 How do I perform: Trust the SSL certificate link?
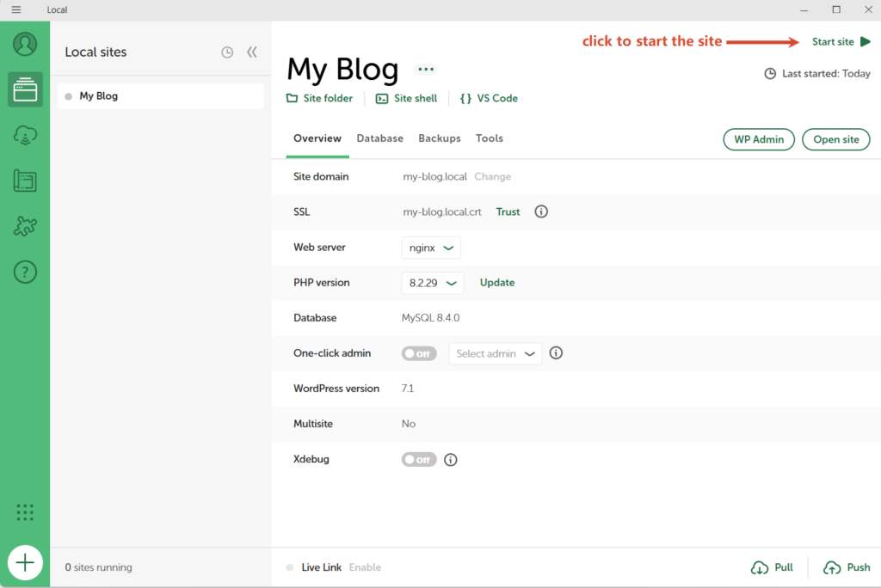(508, 211)
